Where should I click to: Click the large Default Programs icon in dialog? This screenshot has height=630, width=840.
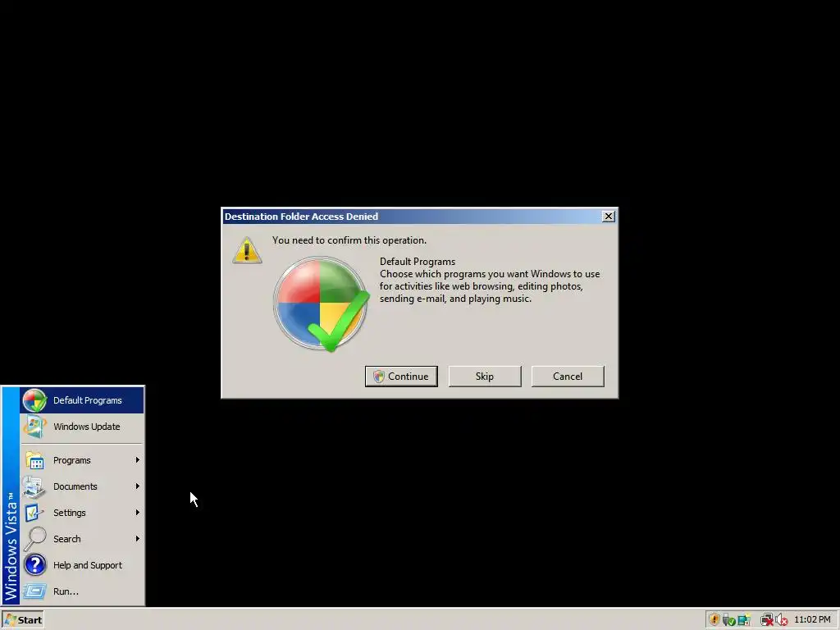pos(321,304)
